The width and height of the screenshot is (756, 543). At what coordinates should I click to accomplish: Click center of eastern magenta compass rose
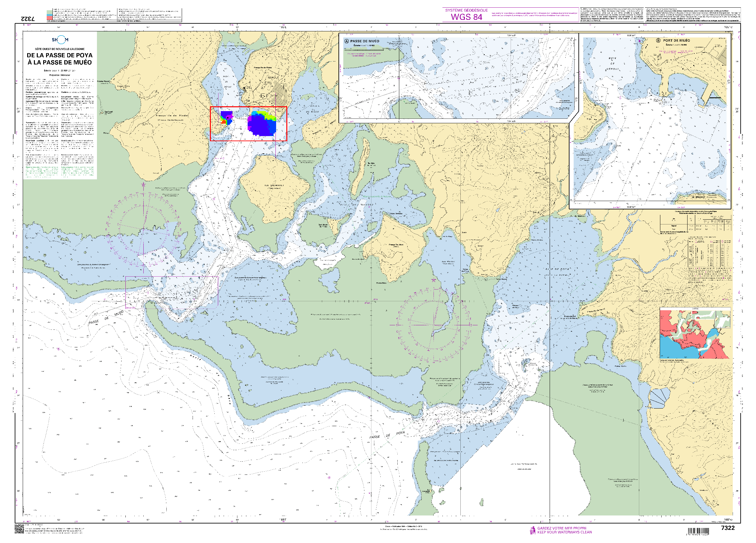pos(434,325)
